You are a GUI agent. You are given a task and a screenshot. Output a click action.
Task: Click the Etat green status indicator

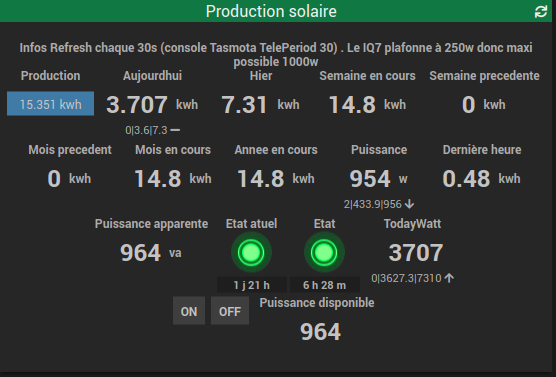pyautogui.click(x=324, y=253)
